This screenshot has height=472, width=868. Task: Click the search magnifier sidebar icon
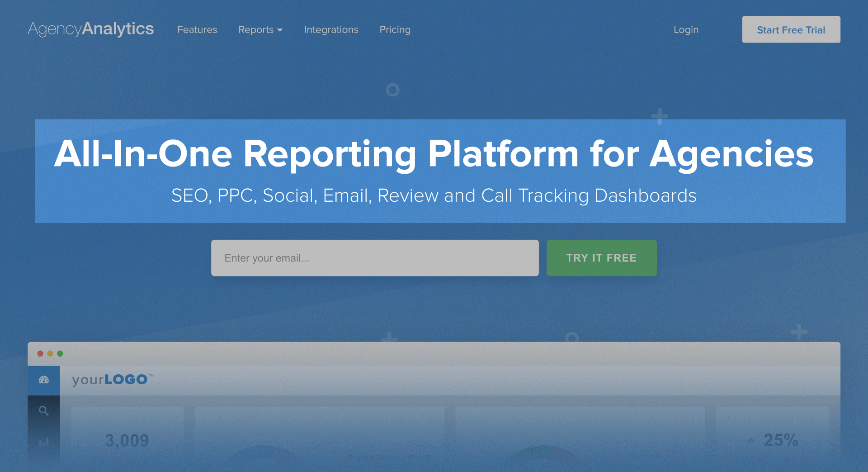coord(44,411)
